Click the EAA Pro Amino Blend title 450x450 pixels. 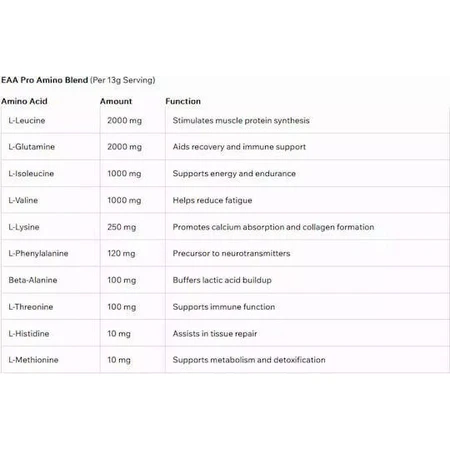[45, 80]
